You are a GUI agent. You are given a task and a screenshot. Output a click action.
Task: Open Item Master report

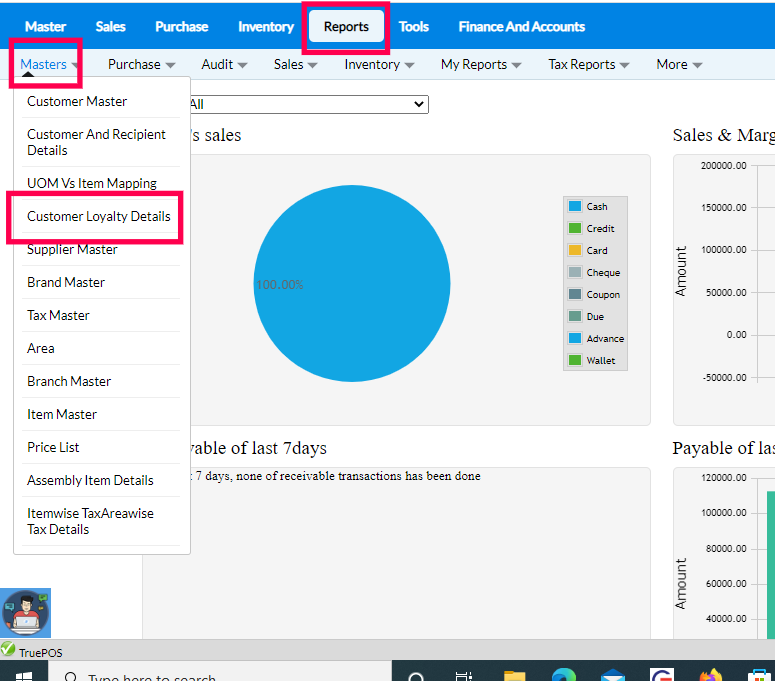62,414
